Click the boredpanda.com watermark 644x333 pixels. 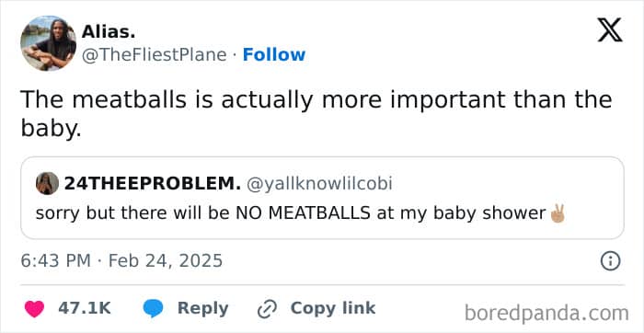pyautogui.click(x=546, y=314)
